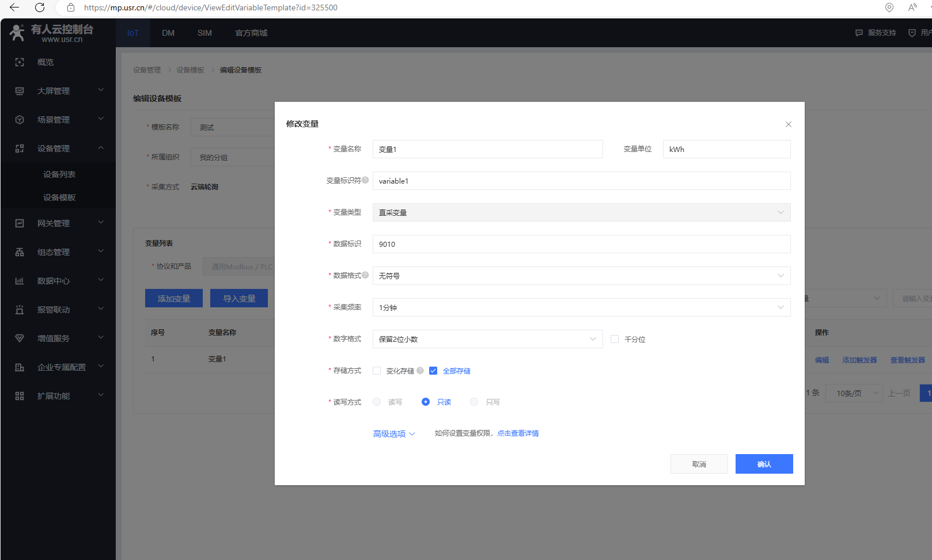Click into the 数据标识 field with 9010
The width and height of the screenshot is (932, 560).
(x=581, y=244)
